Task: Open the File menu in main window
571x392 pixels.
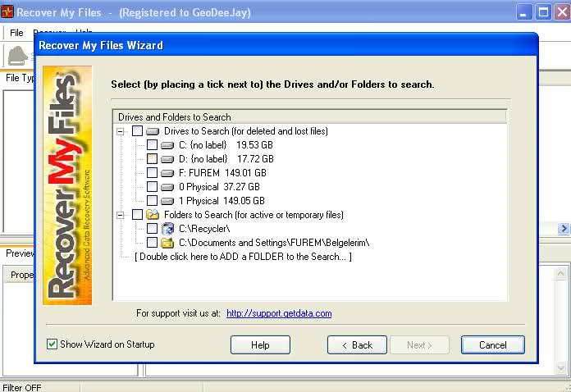Action: (x=16, y=33)
